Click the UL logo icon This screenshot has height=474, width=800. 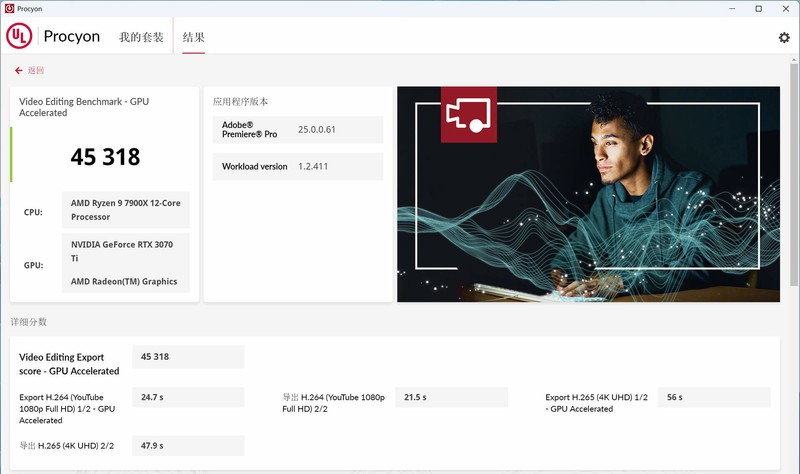(19, 36)
